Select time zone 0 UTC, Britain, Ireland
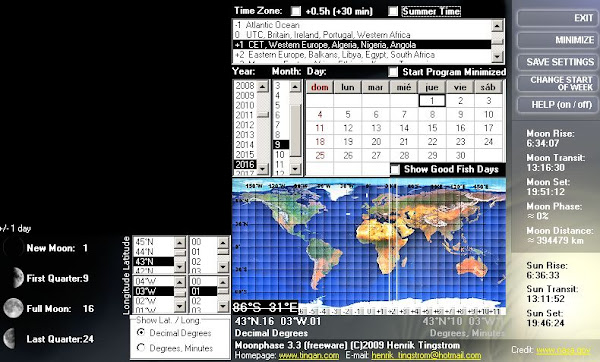600x362 pixels. [x=362, y=35]
